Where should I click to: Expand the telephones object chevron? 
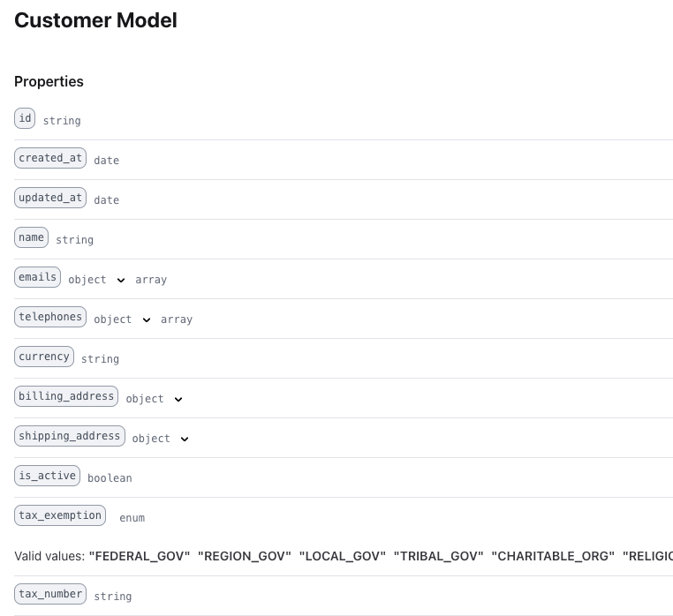(x=147, y=319)
